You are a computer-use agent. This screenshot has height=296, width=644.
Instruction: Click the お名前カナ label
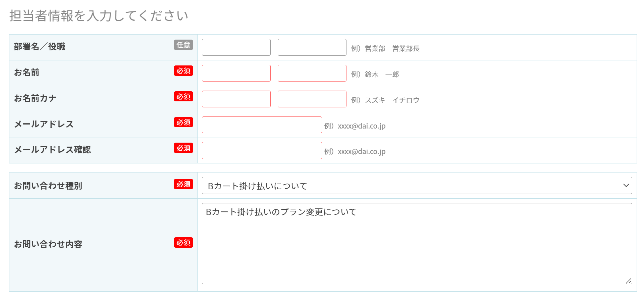pyautogui.click(x=35, y=98)
